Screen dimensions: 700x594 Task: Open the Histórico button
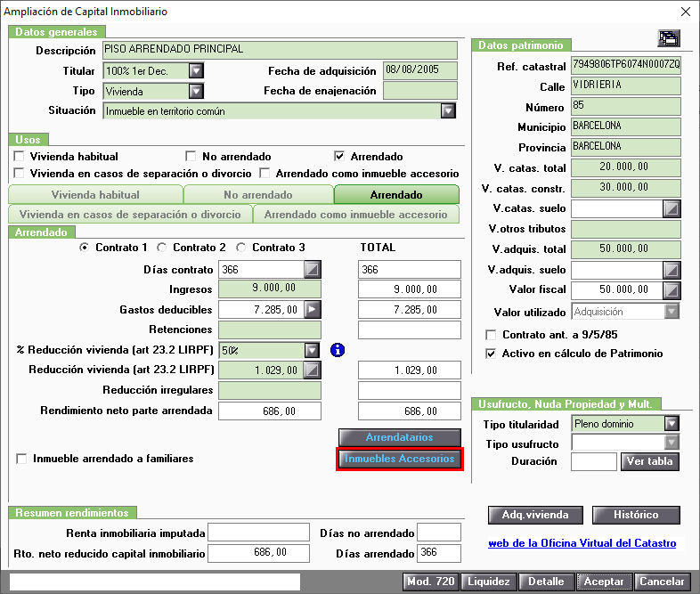pyautogui.click(x=636, y=515)
